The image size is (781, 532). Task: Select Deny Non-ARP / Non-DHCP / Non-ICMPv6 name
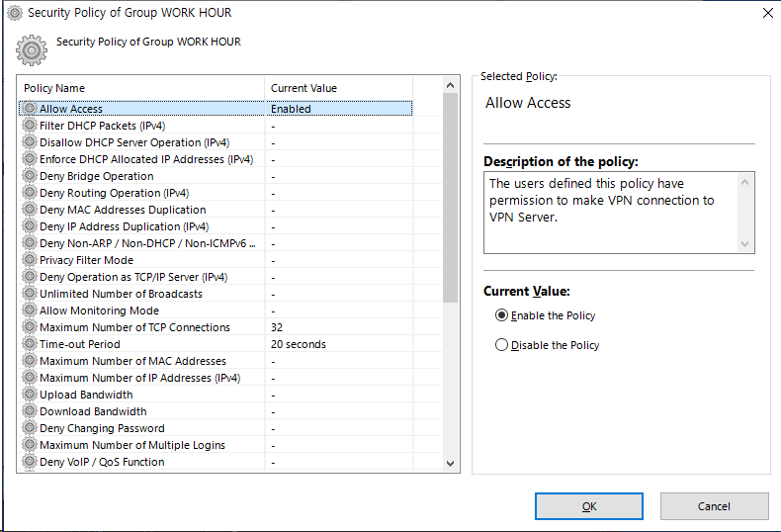147,243
